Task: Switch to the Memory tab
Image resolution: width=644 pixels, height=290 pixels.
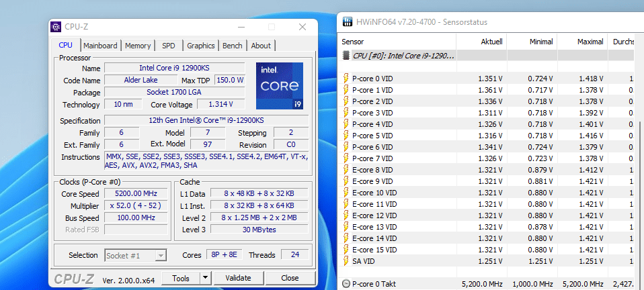Action: point(138,46)
